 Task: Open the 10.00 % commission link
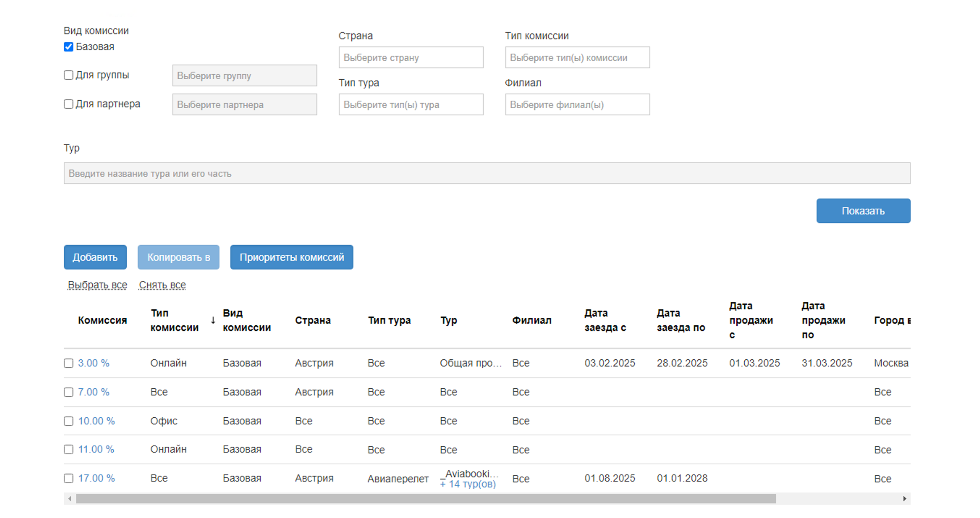coord(96,421)
